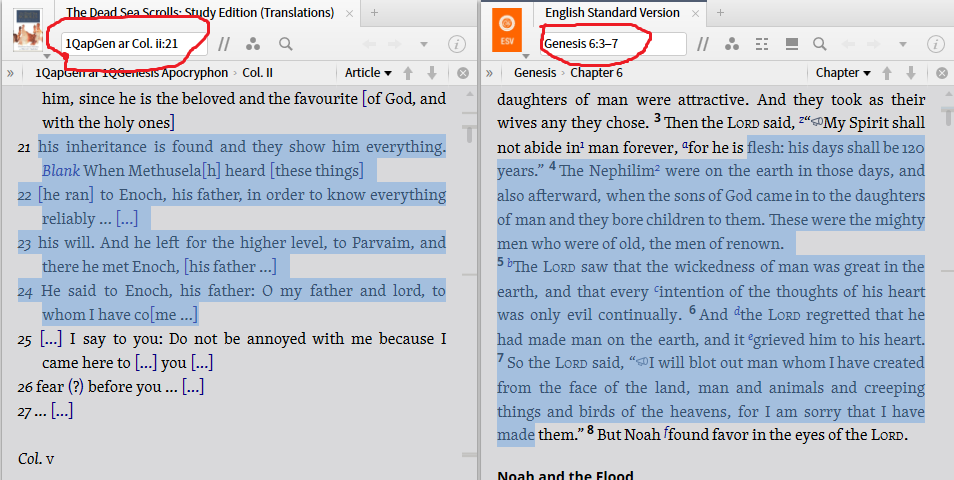The image size is (954, 480).
Task: Close the Dead Sea Scrolls tab
Action: 349,13
